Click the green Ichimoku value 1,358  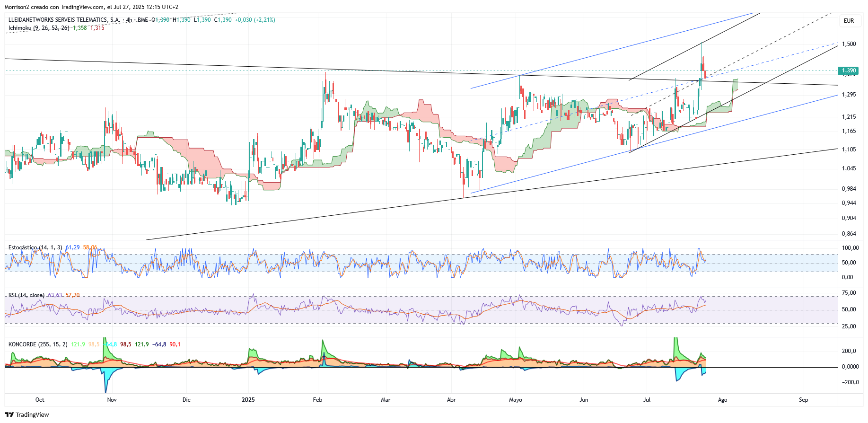click(x=80, y=28)
